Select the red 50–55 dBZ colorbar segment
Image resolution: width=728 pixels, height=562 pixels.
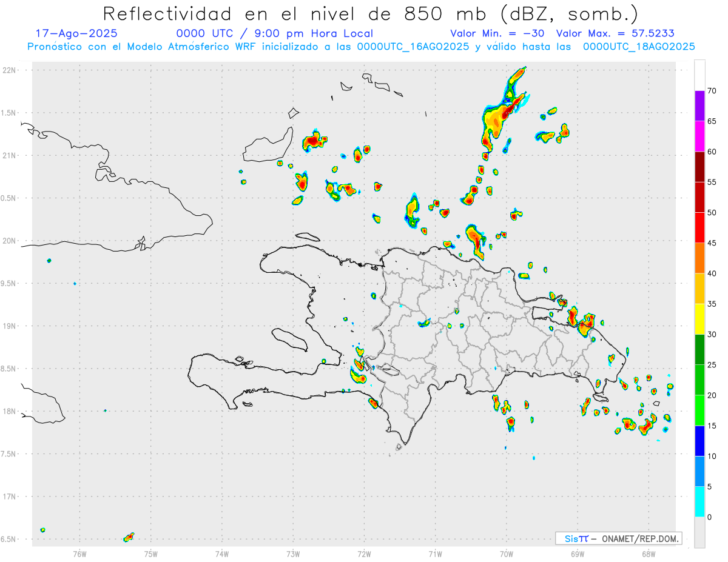699,197
